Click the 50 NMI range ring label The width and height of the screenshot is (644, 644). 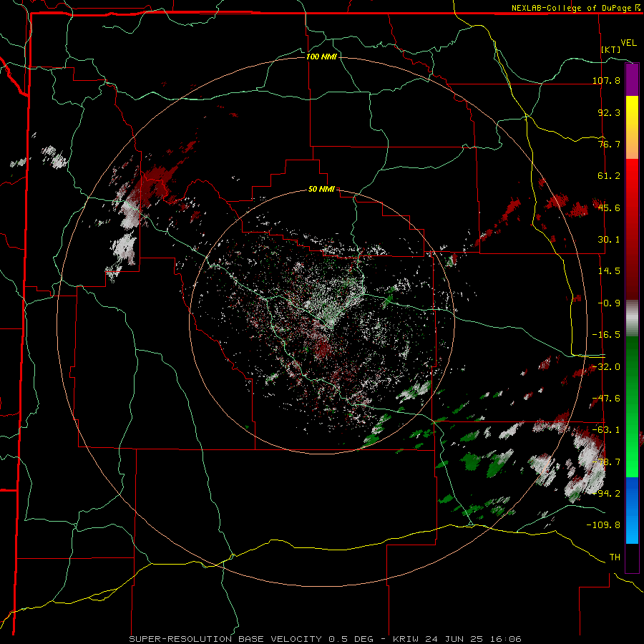[321, 189]
